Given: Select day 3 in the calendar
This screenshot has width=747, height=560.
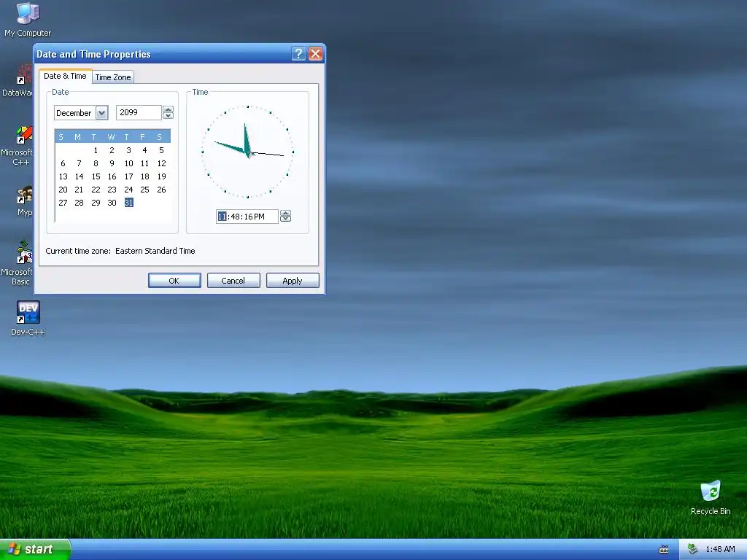Looking at the screenshot, I should [x=128, y=150].
